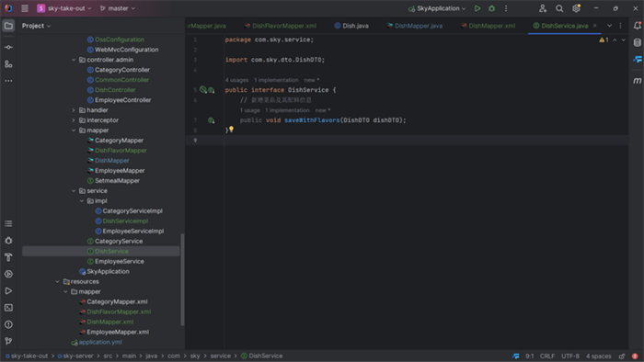Open Build hammer tool window

point(8,257)
